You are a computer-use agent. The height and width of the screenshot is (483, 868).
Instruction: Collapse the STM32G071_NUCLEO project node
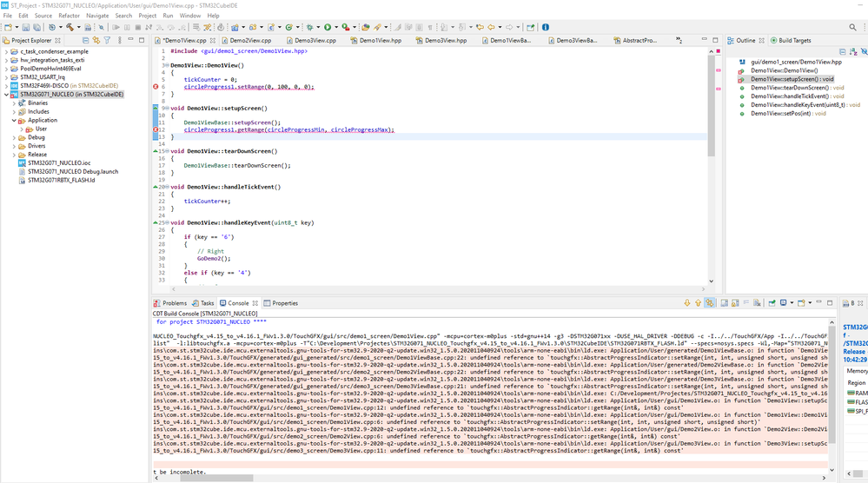[x=7, y=94]
